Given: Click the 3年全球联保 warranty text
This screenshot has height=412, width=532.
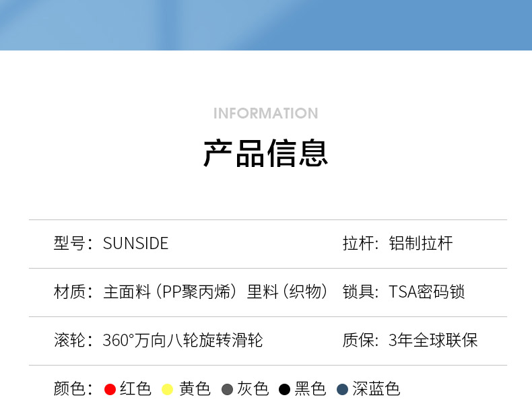Looking at the screenshot, I should [433, 340].
